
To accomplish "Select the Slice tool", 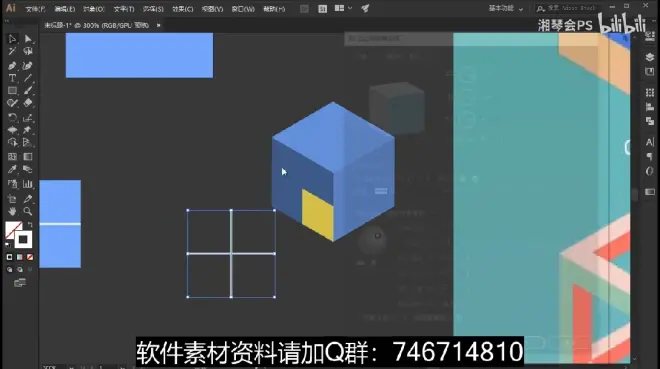I will tap(28, 199).
